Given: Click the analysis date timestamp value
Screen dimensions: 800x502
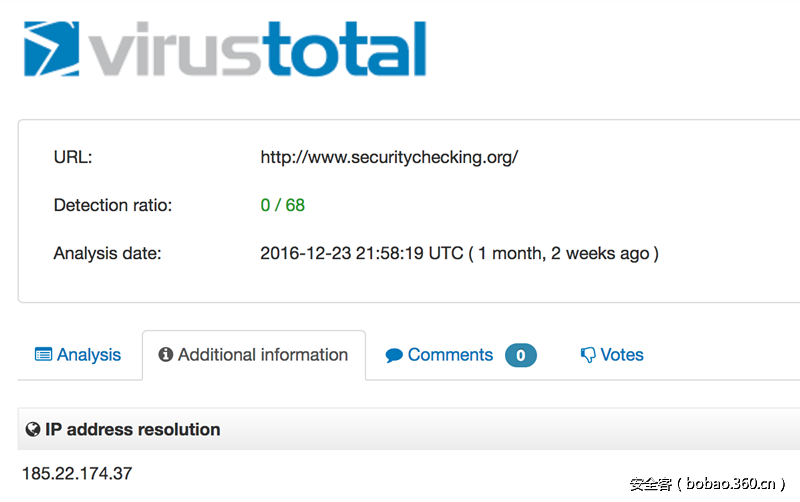Looking at the screenshot, I should pos(459,253).
